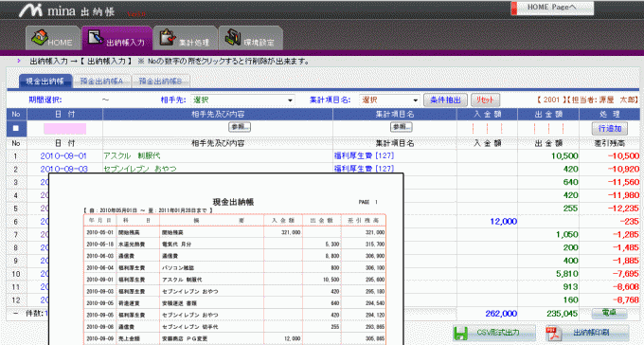Click 参照 button under 相手先及び内容
The height and width of the screenshot is (345, 644).
tap(240, 127)
